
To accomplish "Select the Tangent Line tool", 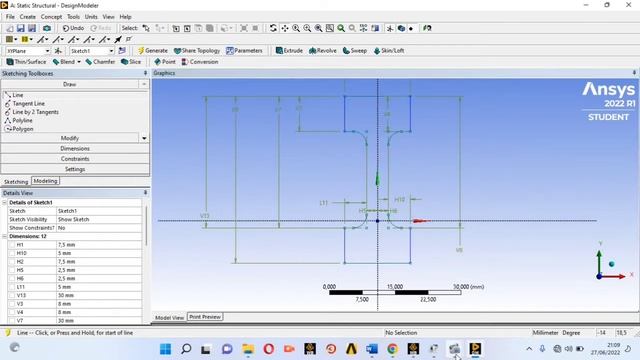I will [24, 104].
